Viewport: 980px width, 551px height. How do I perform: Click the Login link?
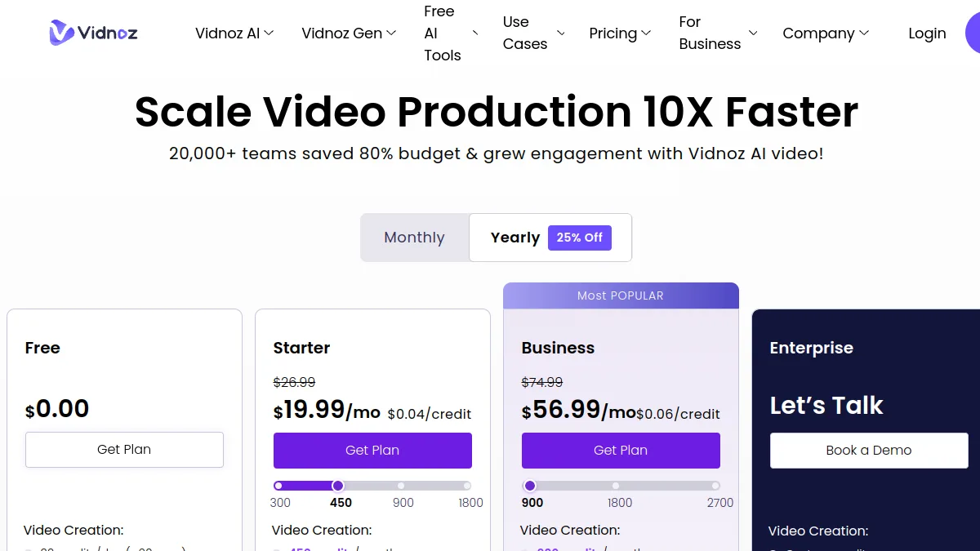tap(927, 33)
